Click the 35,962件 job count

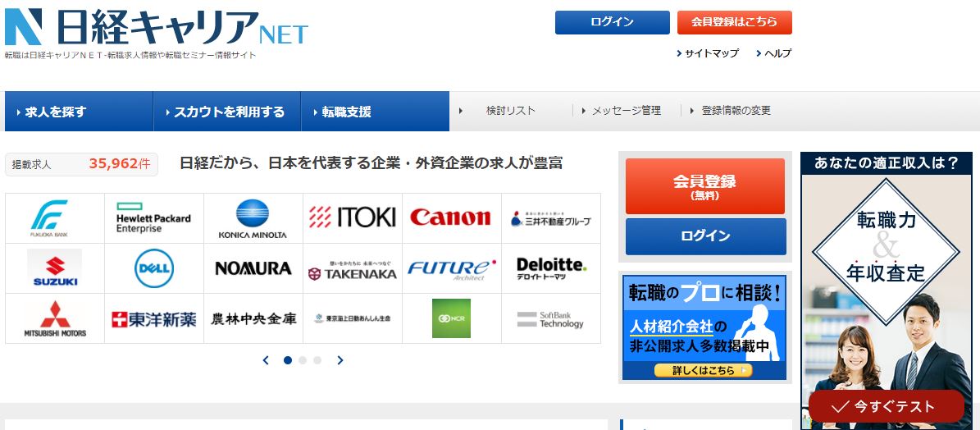(x=120, y=164)
